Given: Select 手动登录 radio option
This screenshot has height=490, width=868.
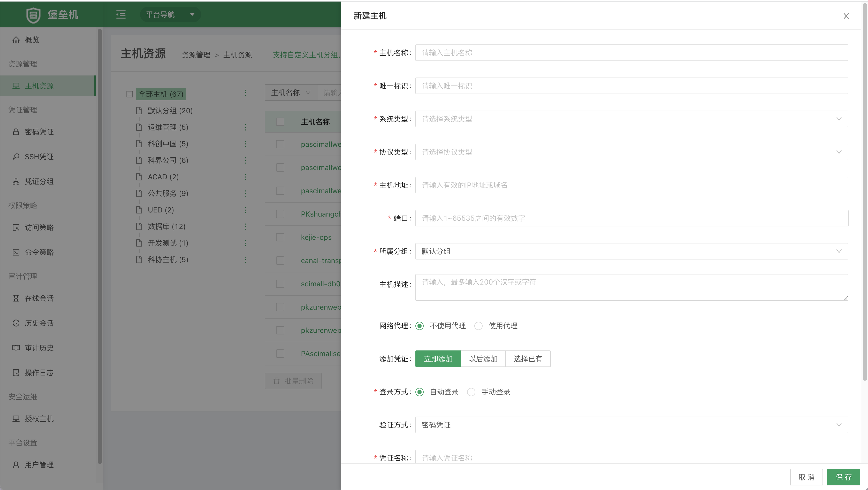Looking at the screenshot, I should click(471, 392).
